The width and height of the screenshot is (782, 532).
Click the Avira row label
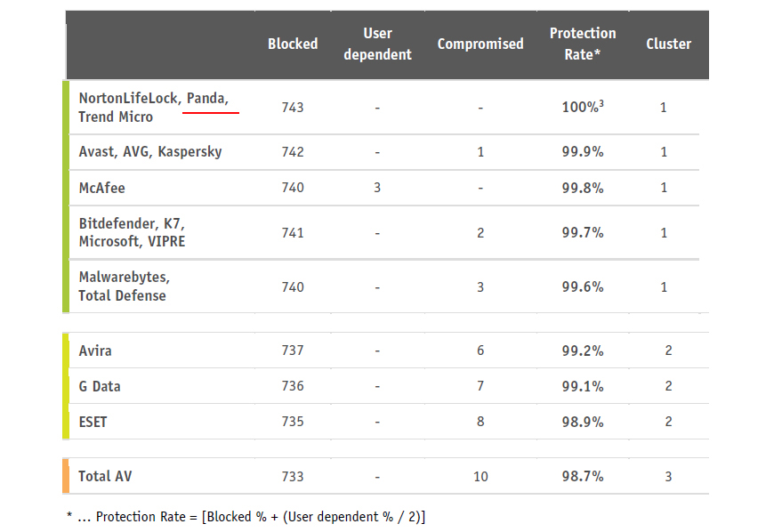coord(95,351)
